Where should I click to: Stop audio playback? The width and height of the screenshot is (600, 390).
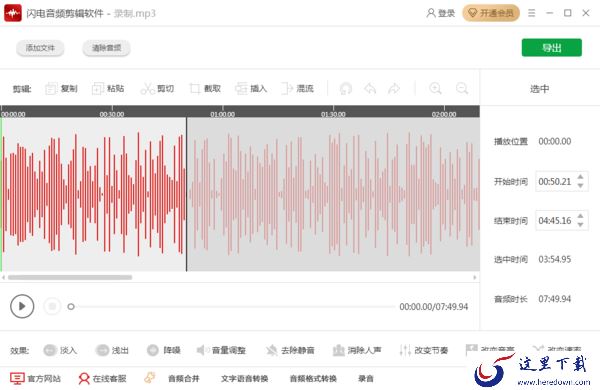[52, 306]
